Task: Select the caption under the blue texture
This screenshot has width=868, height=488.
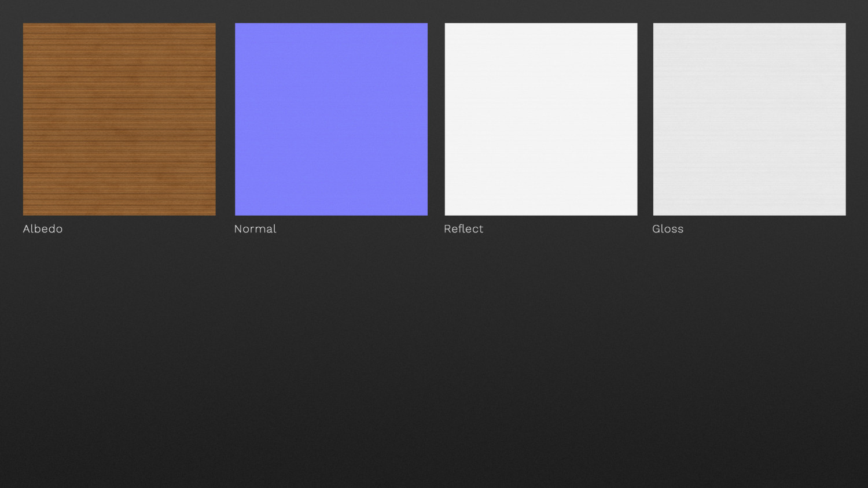Action: (255, 229)
